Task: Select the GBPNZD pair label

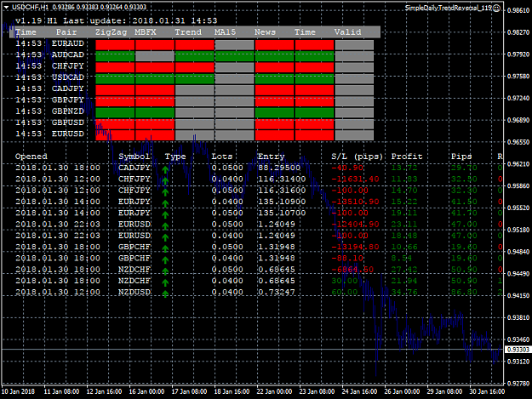Action: 68,111
